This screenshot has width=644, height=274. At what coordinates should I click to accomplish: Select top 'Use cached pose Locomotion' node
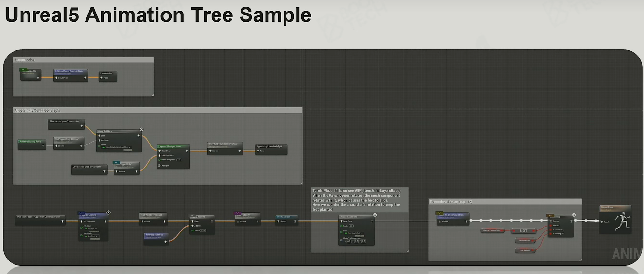pyautogui.click(x=67, y=124)
